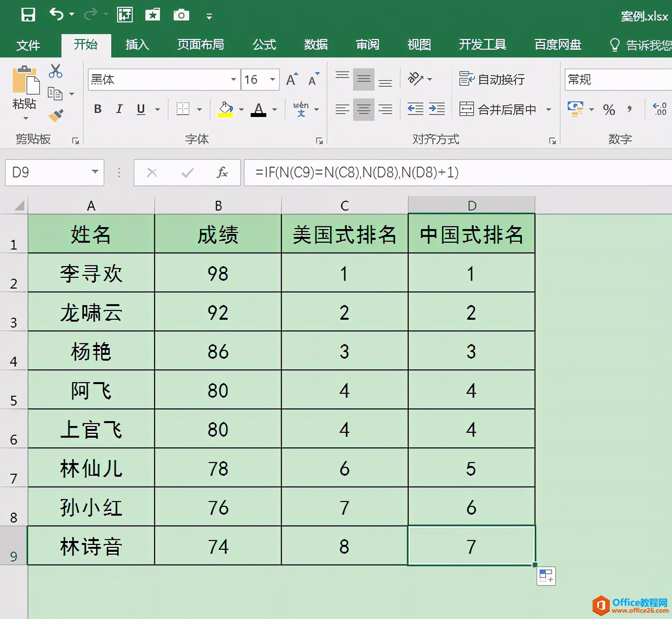672x619 pixels.
Task: Apply cell borders with the borders icon
Action: pos(183,109)
